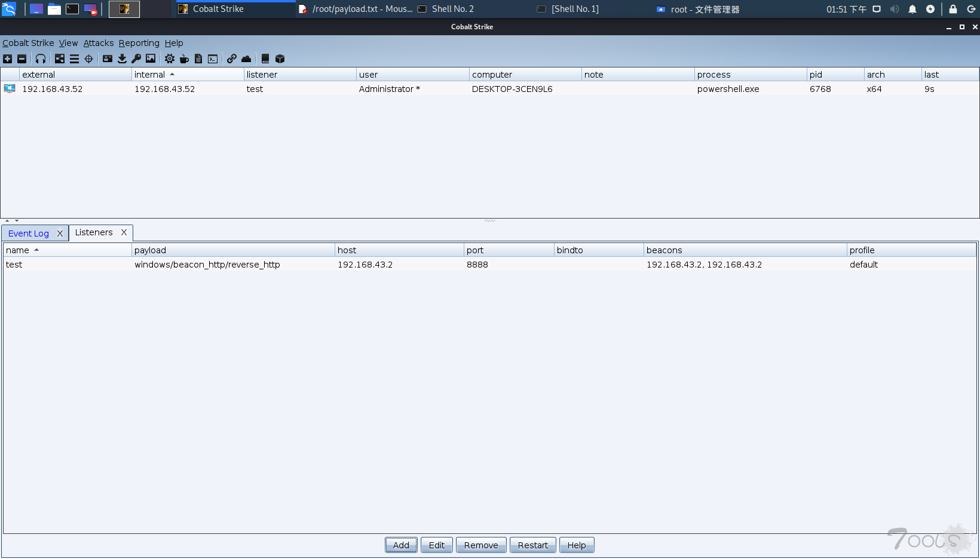Screen dimensions: 980x559
Task: Click the Remove listener button
Action: pos(481,545)
